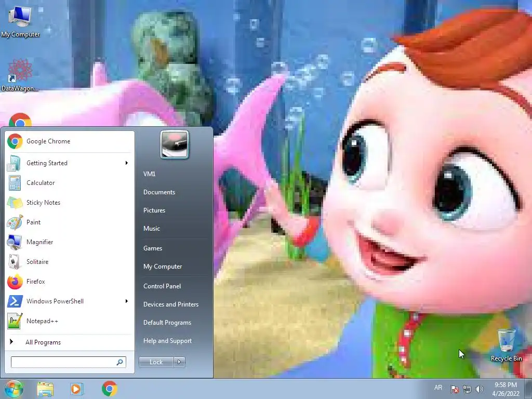Expand Windows PowerShell jump list arrow
This screenshot has width=532, height=399.
pos(127,301)
